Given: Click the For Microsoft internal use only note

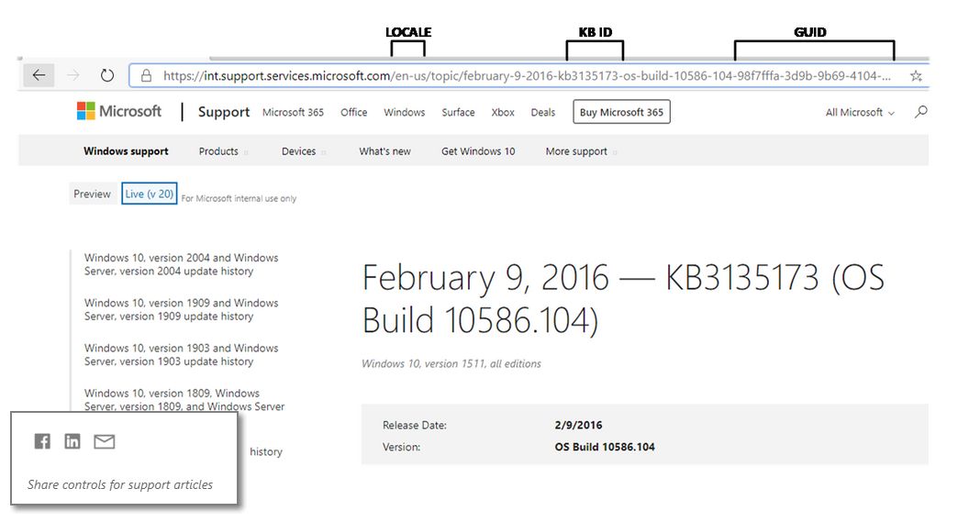Looking at the screenshot, I should click(x=239, y=198).
